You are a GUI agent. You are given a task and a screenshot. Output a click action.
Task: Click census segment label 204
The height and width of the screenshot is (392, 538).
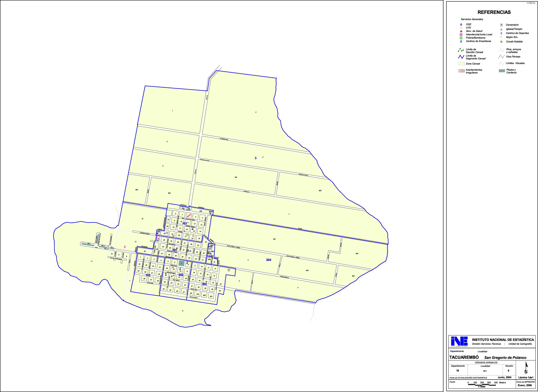(269, 260)
